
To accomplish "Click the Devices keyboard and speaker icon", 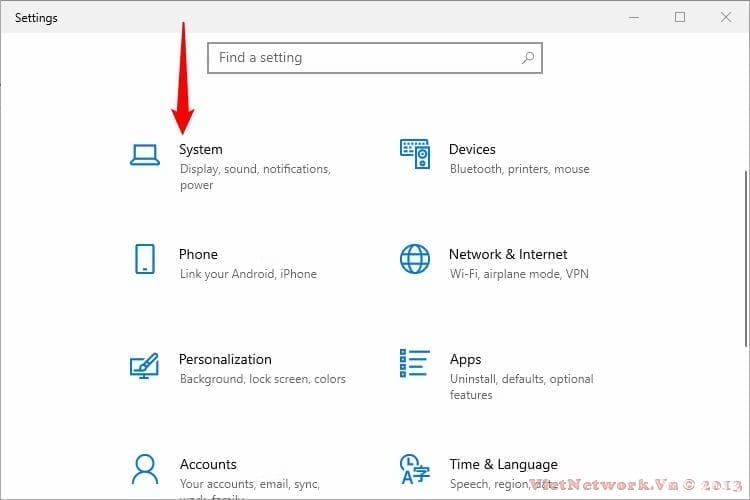I will (x=415, y=155).
